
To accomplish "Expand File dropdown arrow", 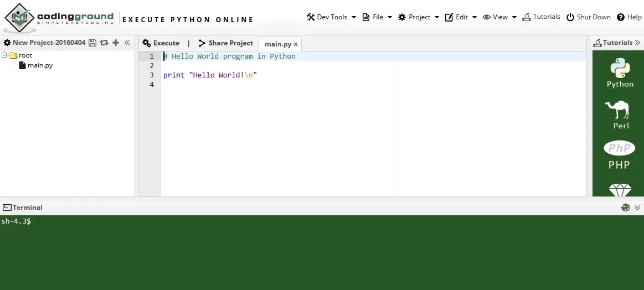I will pyautogui.click(x=390, y=17).
